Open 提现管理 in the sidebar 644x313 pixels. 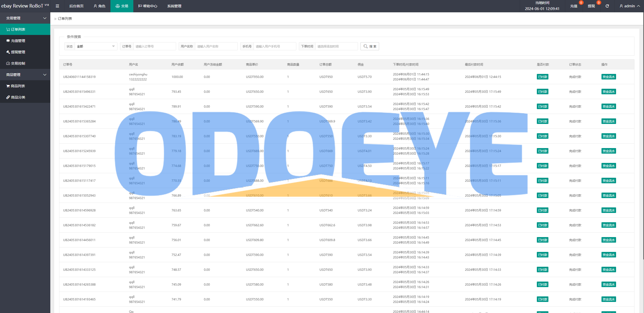(25, 52)
